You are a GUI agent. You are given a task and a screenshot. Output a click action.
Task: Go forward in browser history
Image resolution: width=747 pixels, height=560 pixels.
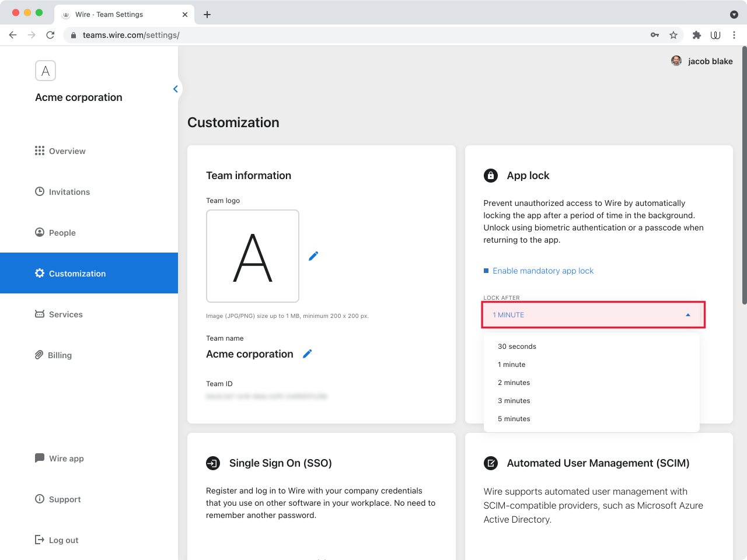[x=32, y=35]
